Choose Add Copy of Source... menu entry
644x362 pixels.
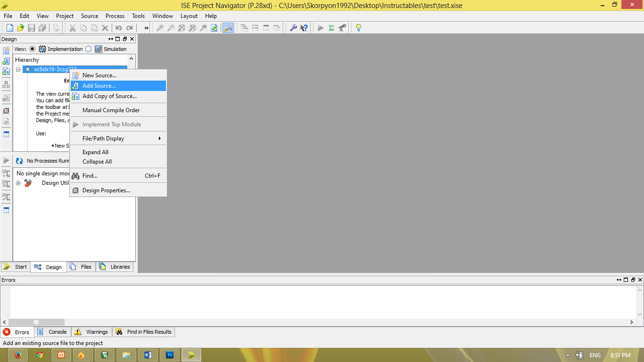pyautogui.click(x=118, y=96)
